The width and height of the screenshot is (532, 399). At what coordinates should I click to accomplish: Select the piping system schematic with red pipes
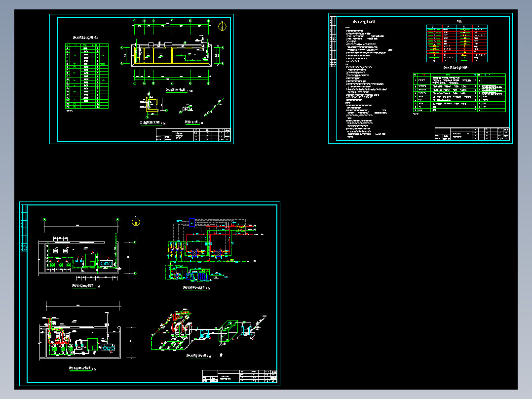coord(215,250)
